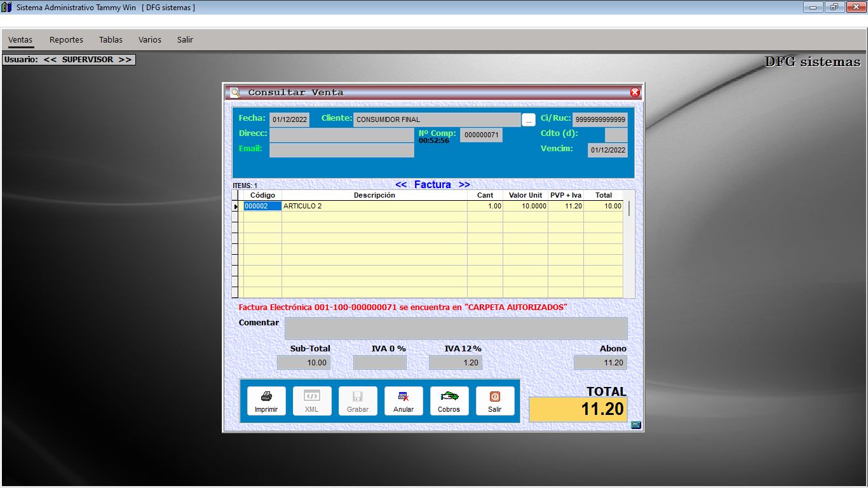This screenshot has height=488, width=868.
Task: Click the IVA 12% amount field
Action: click(x=456, y=363)
